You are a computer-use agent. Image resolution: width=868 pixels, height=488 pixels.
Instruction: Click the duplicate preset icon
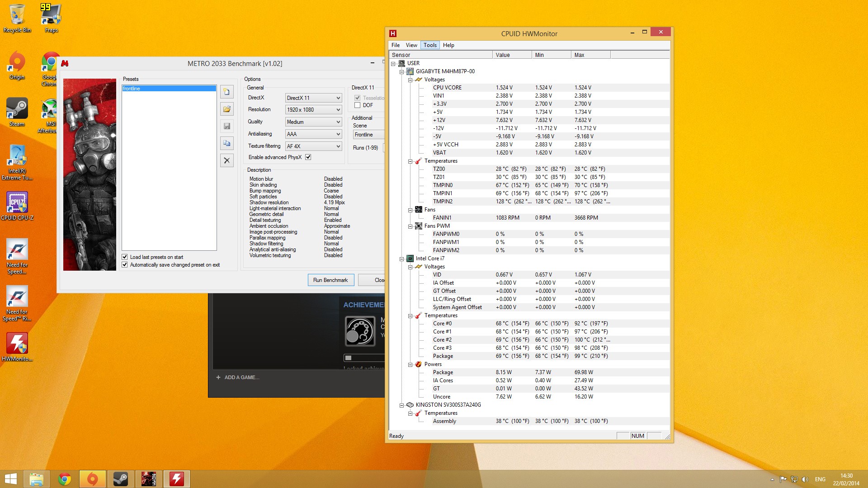coord(227,144)
